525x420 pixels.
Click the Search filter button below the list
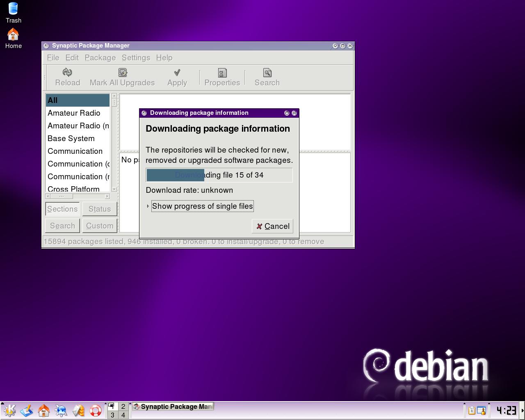point(62,226)
